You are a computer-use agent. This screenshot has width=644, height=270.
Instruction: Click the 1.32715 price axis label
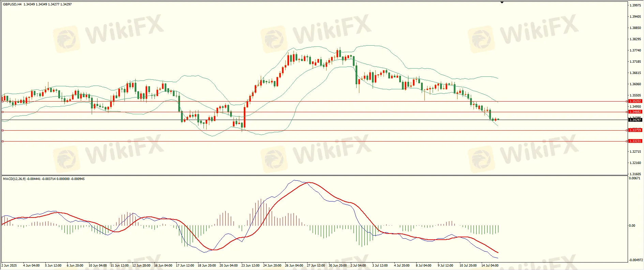(x=635, y=152)
